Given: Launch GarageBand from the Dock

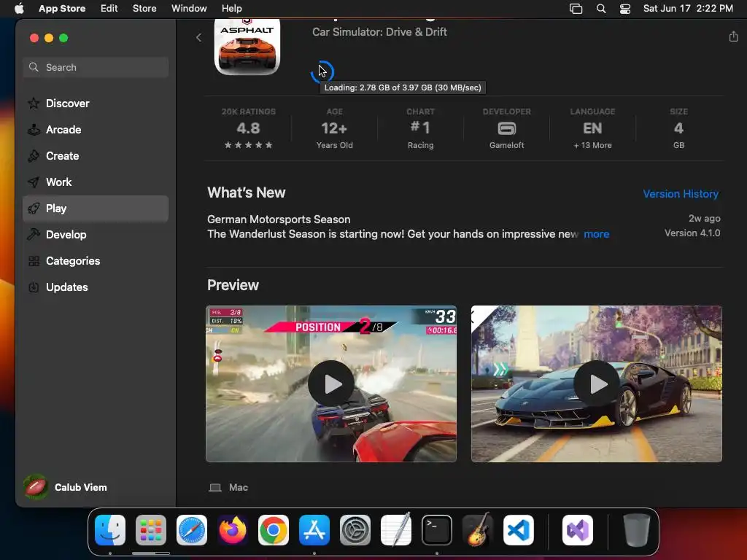Looking at the screenshot, I should click(478, 530).
